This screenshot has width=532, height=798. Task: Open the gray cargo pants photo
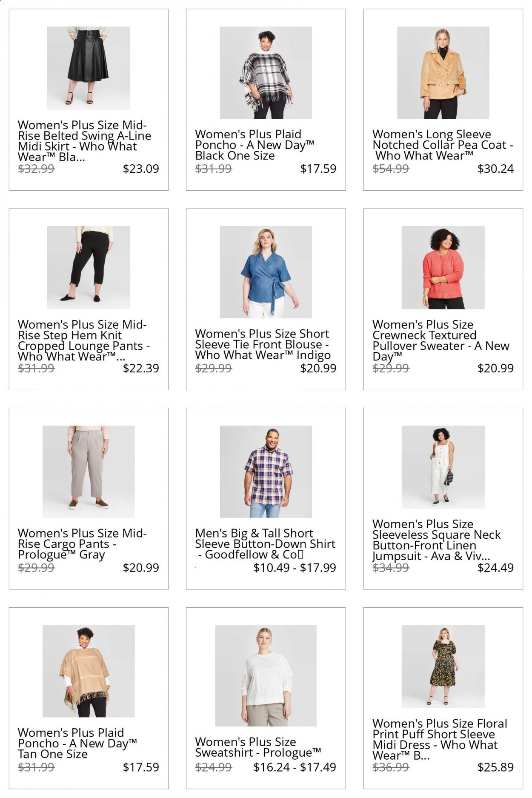[88, 472]
